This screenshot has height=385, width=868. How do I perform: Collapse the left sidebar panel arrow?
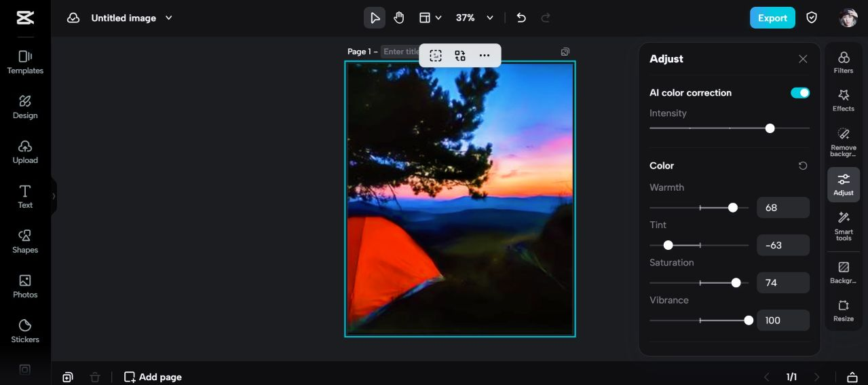54,196
